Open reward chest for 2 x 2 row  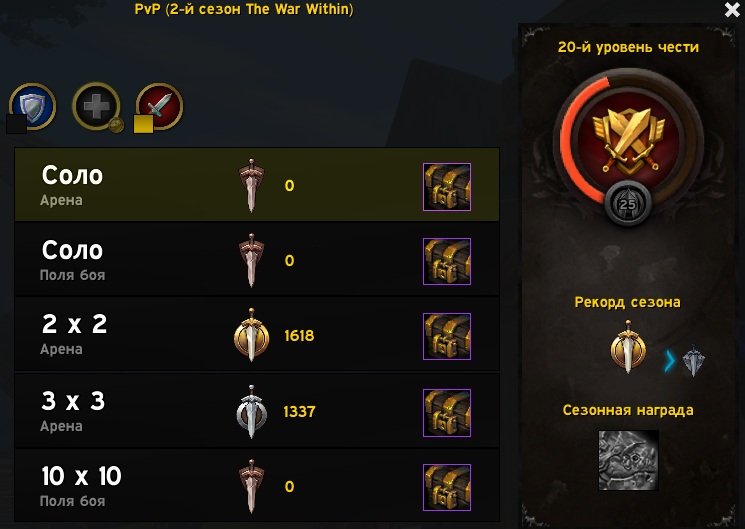[447, 336]
